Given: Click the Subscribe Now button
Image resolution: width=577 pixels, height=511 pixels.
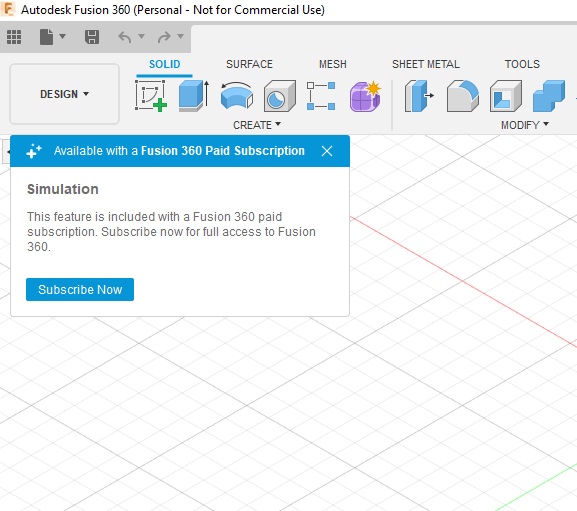Looking at the screenshot, I should pos(80,290).
